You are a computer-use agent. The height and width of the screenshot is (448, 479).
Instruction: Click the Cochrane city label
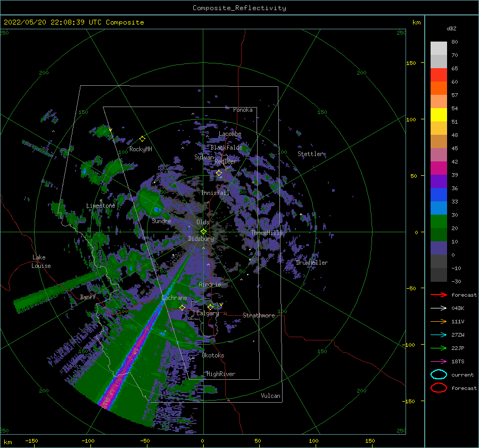(x=174, y=298)
